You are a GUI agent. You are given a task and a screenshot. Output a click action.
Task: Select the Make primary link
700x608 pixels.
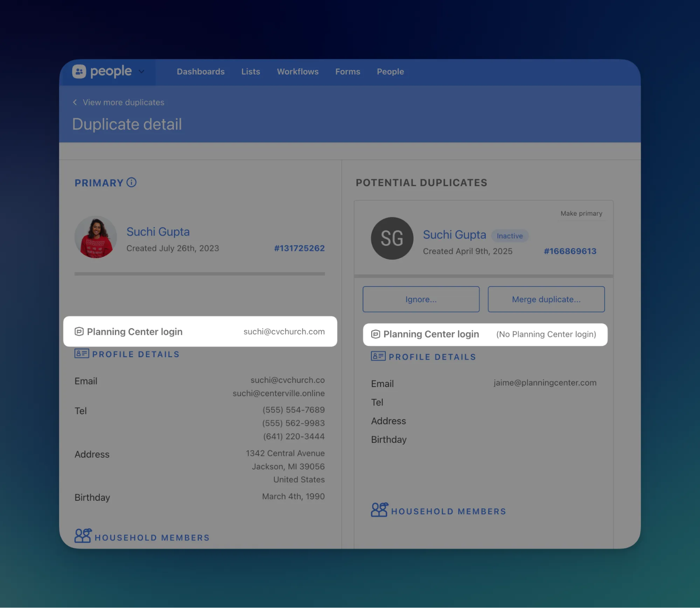(581, 213)
